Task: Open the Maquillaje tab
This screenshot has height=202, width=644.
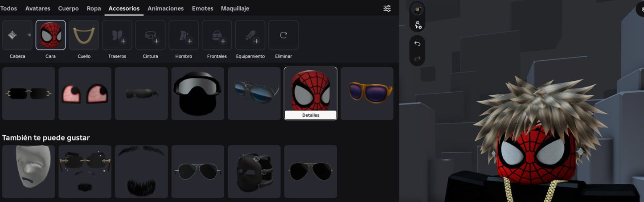Action: coord(235,8)
